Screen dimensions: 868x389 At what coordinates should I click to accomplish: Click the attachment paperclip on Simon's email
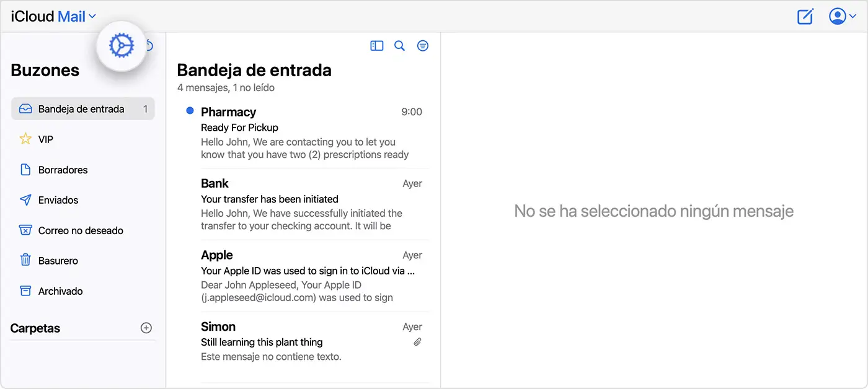pyautogui.click(x=418, y=342)
